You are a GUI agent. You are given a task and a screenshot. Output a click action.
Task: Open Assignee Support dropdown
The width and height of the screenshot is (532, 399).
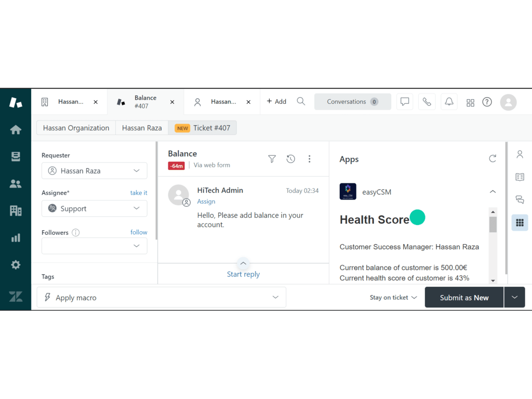95,208
